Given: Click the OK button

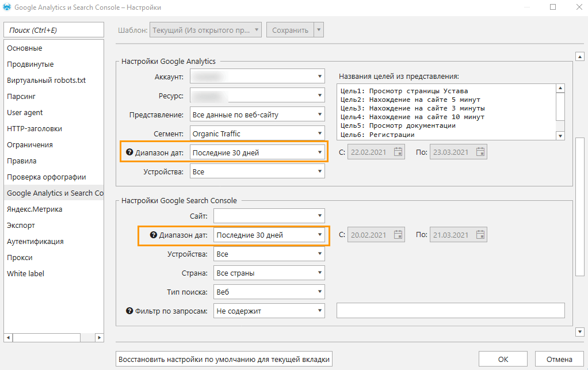Looking at the screenshot, I should 503,359.
